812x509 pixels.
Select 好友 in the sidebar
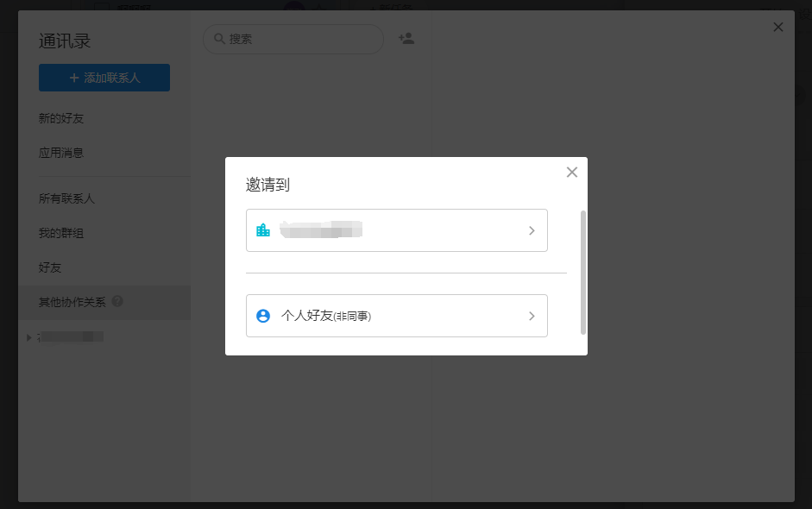coord(50,267)
